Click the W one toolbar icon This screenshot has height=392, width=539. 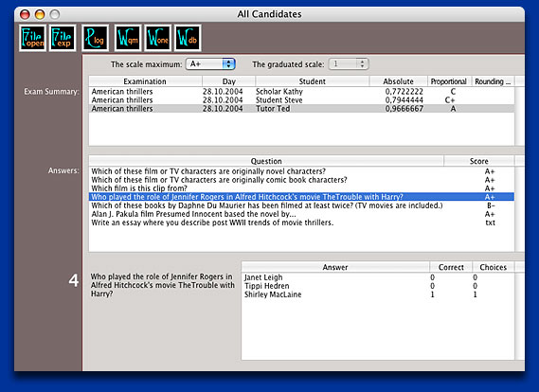pos(158,38)
